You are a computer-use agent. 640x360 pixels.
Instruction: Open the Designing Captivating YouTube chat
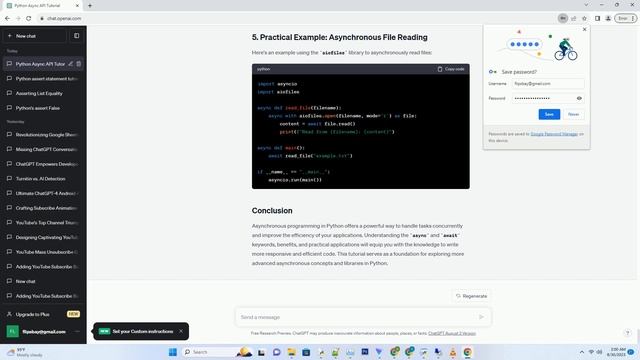43,237
